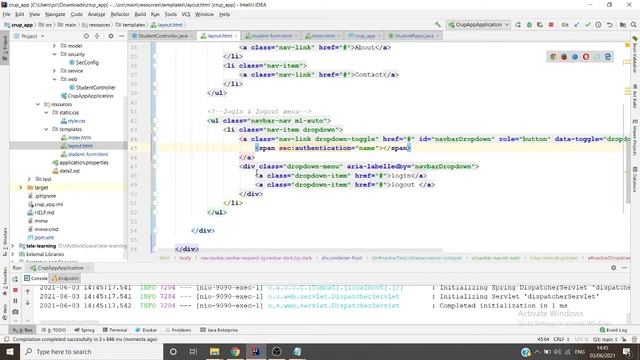Open in Opera browser icon in editor
This screenshot has width=640, height=360.
[586, 57]
